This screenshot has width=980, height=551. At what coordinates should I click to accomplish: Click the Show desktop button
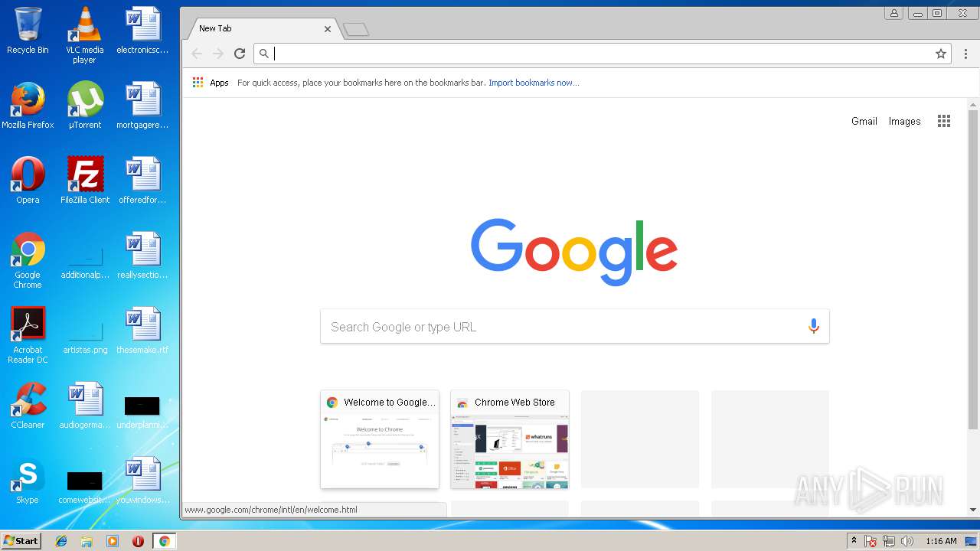pos(972,541)
